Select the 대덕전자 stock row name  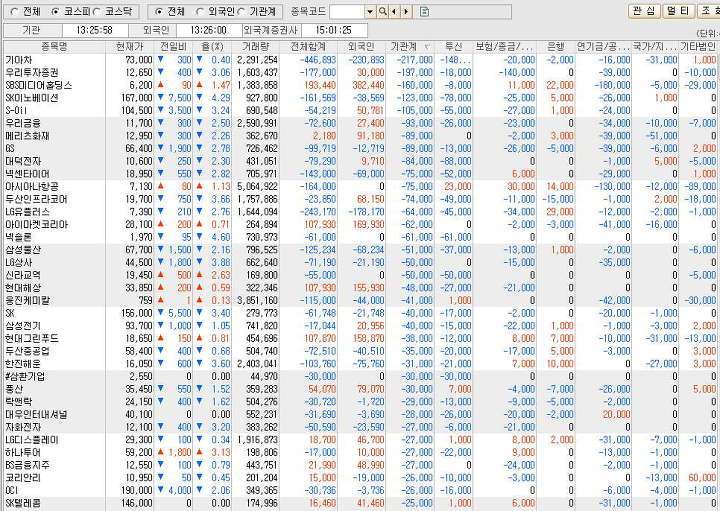(23, 161)
